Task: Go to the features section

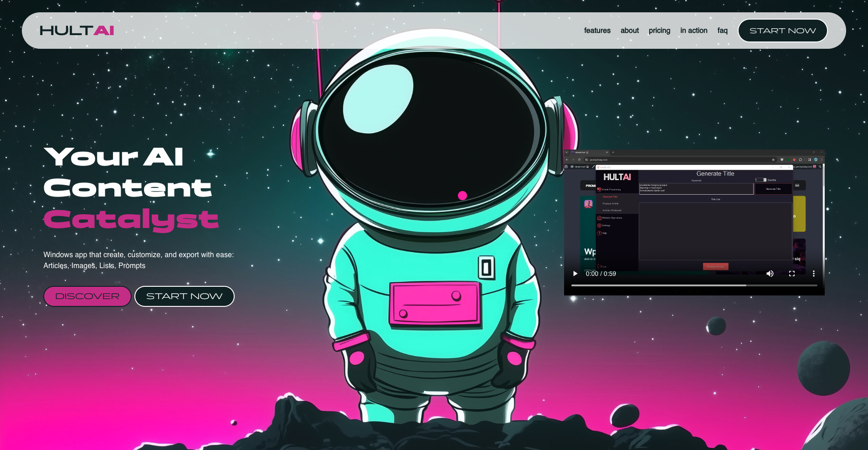Action: click(x=597, y=31)
